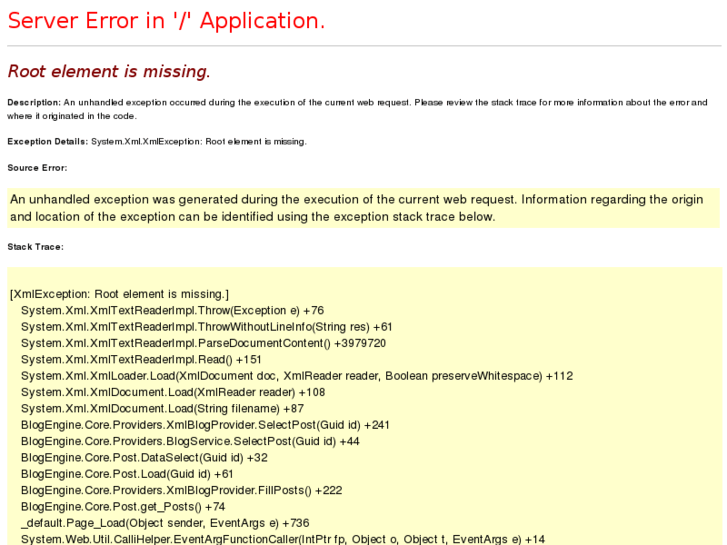The image size is (727, 545).
Task: Click 'System.Xml.XmlException: Root element is missing.' text
Action: click(199, 141)
